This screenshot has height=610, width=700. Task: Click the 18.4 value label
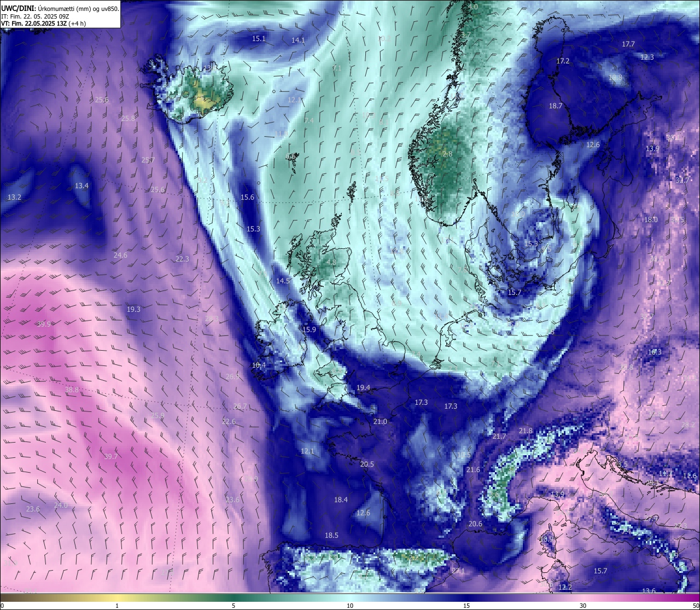pos(341,500)
